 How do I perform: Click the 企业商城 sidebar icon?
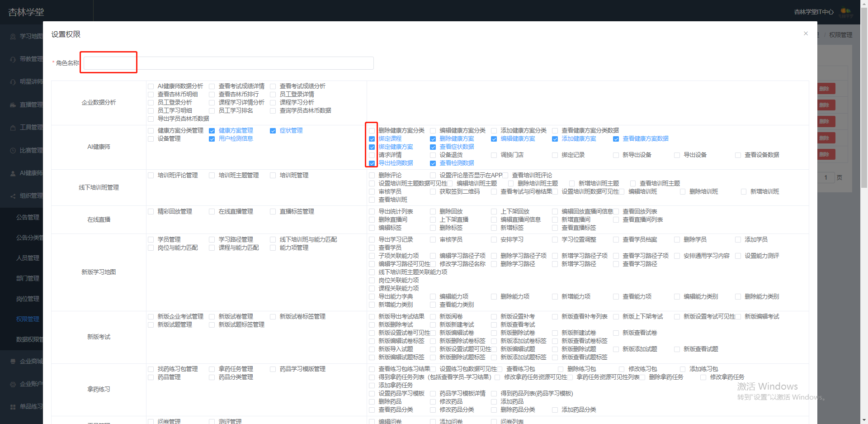[x=13, y=361]
